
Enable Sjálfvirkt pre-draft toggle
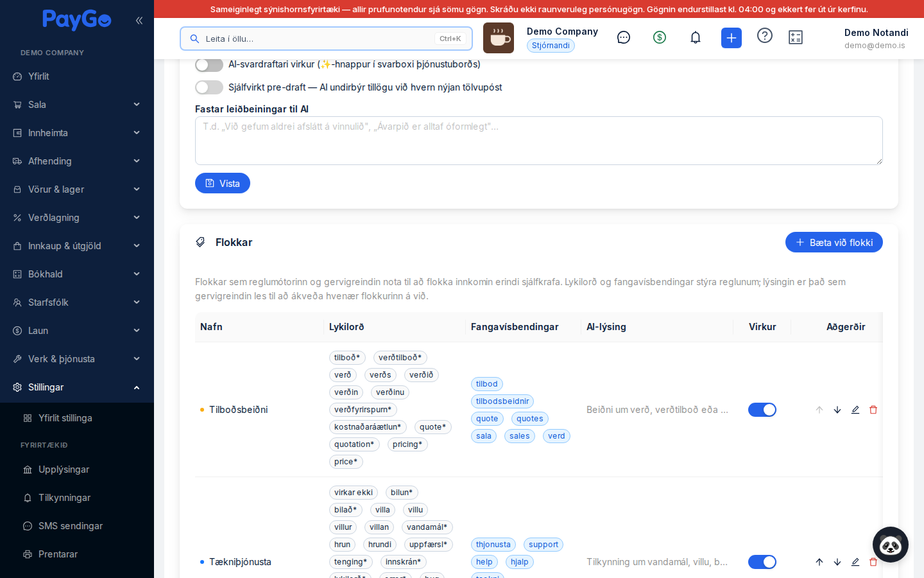tap(209, 87)
